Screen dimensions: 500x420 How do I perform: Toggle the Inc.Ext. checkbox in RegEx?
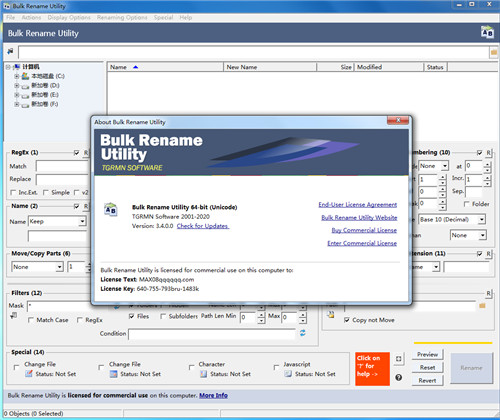point(13,192)
